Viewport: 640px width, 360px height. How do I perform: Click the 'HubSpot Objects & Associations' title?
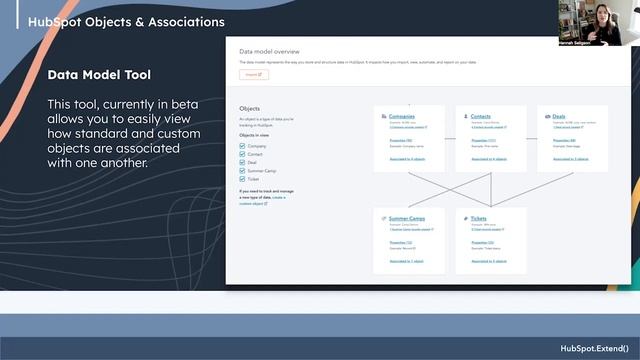click(x=126, y=22)
